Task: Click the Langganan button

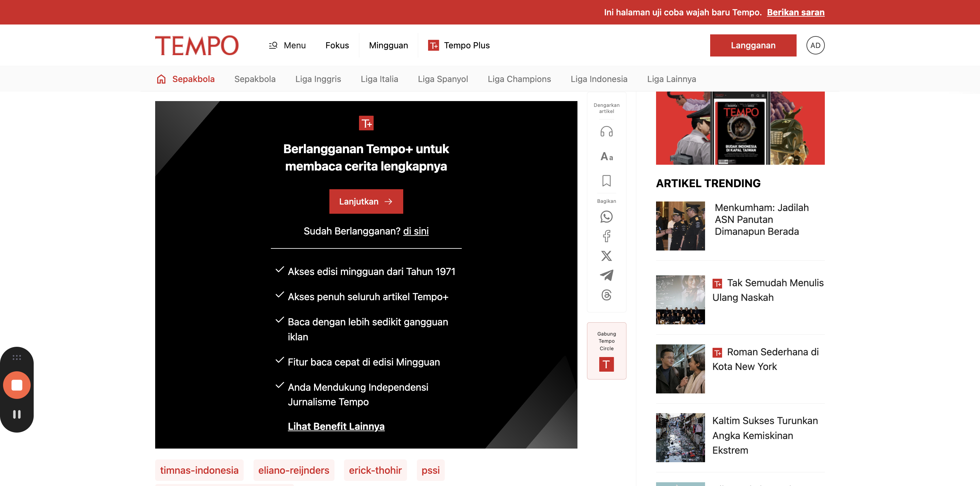Action: click(x=753, y=45)
